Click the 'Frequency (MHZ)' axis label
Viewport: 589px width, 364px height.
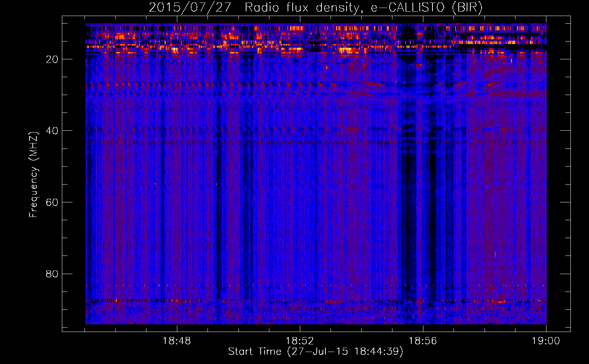pos(33,175)
